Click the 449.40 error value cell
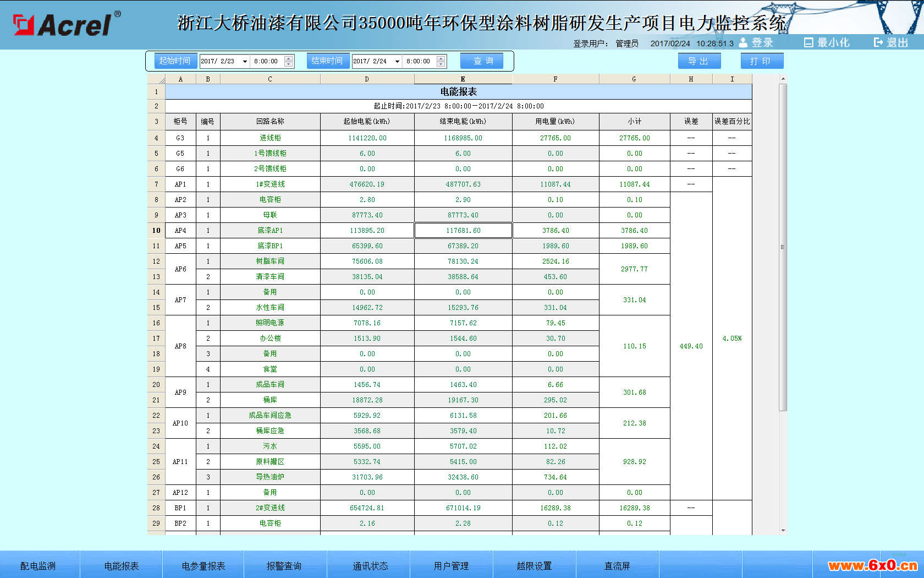The height and width of the screenshot is (578, 924). pyautogui.click(x=691, y=346)
